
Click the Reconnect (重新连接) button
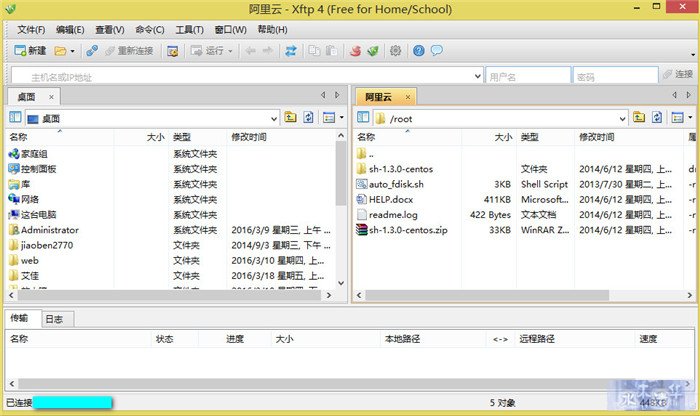[129, 51]
